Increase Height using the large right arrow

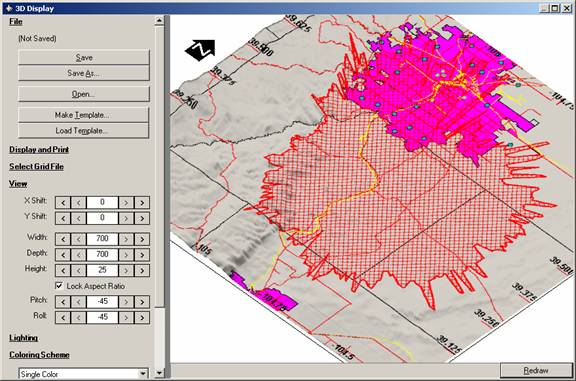pyautogui.click(x=142, y=270)
